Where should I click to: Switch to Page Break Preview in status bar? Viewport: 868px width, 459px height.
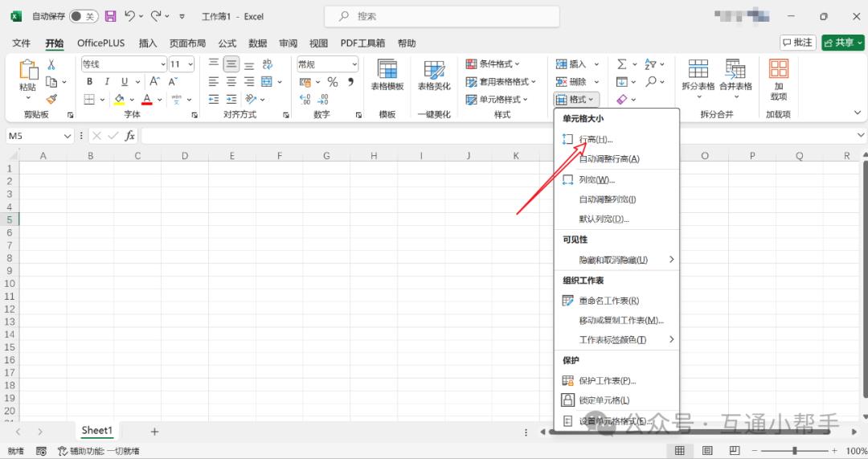pos(734,451)
